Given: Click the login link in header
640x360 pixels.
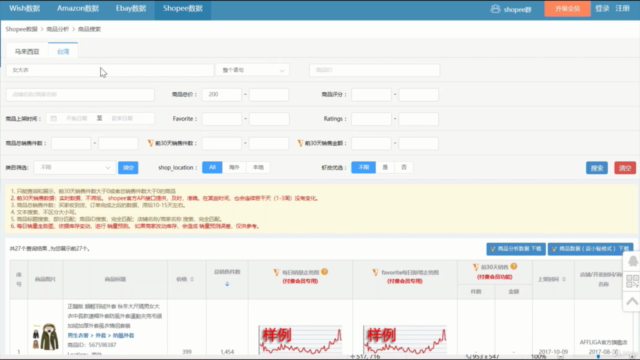Looking at the screenshot, I should tap(602, 9).
